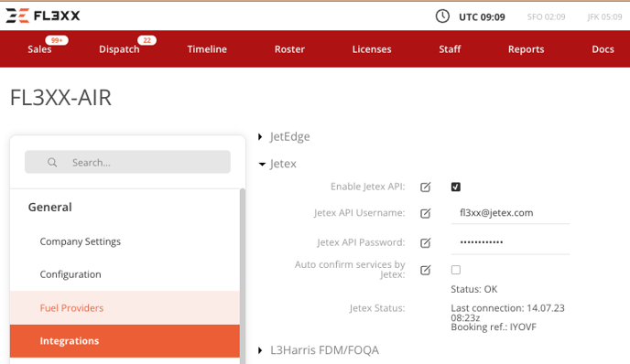Open the Sales menu
Screen dimensions: 630x364
pyautogui.click(x=39, y=49)
